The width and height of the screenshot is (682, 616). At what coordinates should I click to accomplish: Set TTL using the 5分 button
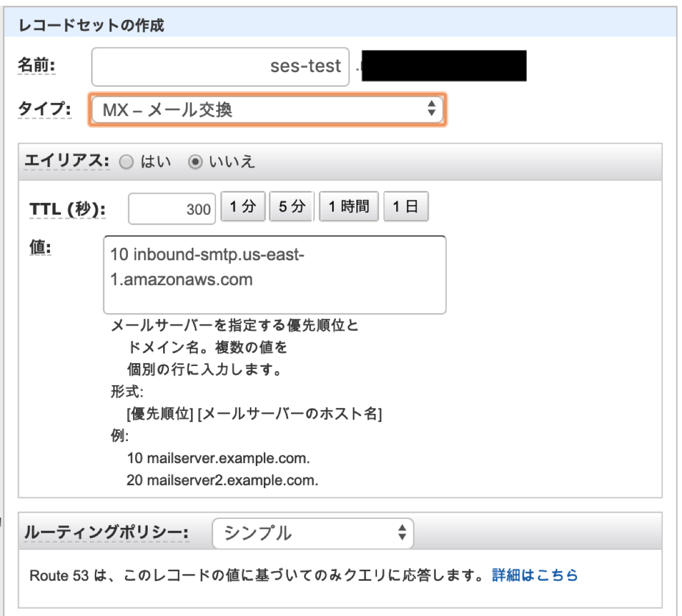(292, 206)
